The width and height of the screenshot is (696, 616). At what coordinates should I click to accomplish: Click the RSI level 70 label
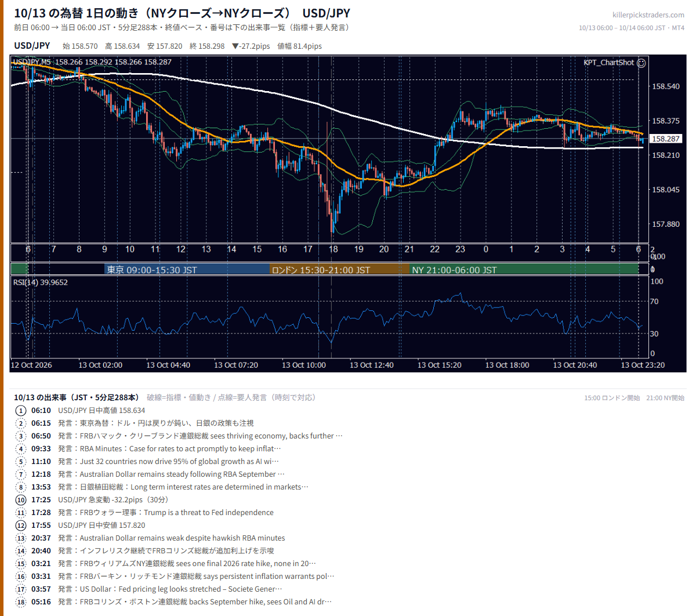[x=654, y=301]
